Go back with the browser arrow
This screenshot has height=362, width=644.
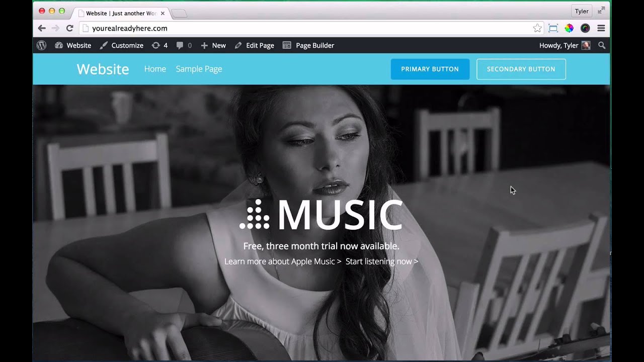[42, 28]
